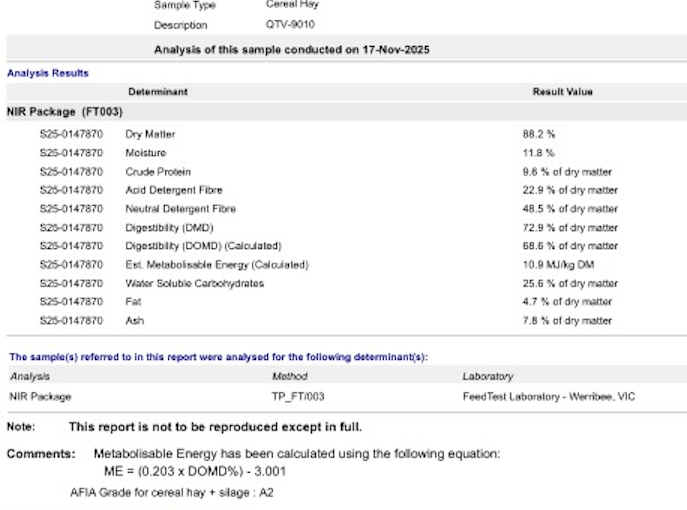Click the Moisture value 11.8 %
The image size is (687, 510).
coord(538,153)
